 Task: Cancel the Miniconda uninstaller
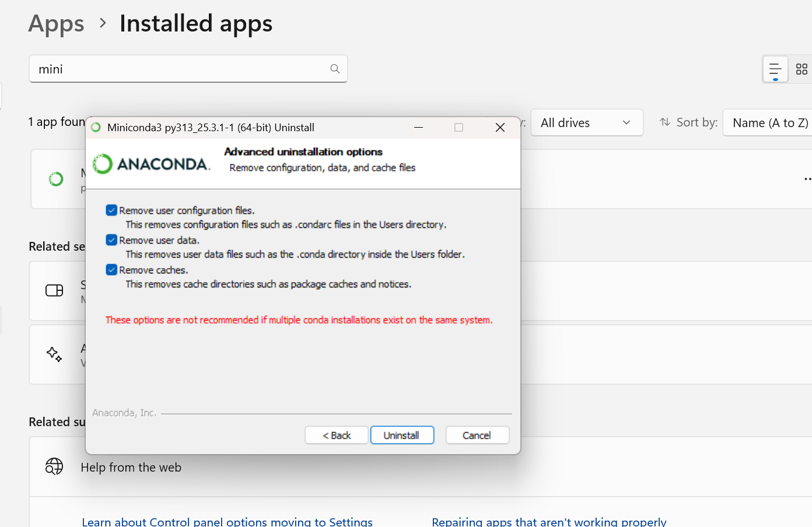coord(477,435)
